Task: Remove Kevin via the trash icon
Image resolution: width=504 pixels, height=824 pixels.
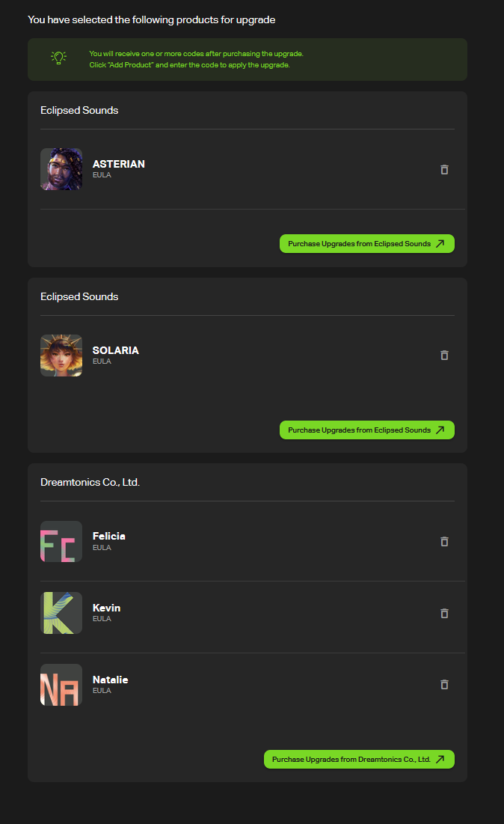Action: [444, 613]
